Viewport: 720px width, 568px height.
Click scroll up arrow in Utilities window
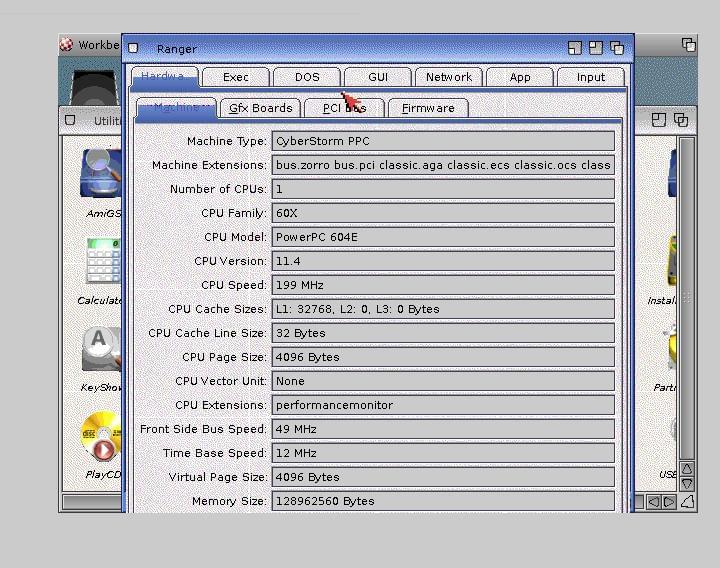tap(687, 469)
